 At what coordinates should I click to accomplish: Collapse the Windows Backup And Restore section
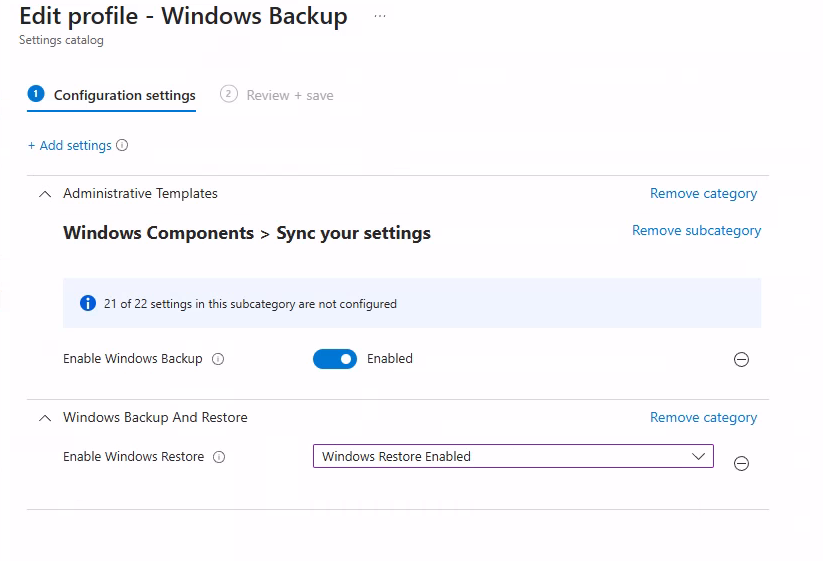pos(44,418)
